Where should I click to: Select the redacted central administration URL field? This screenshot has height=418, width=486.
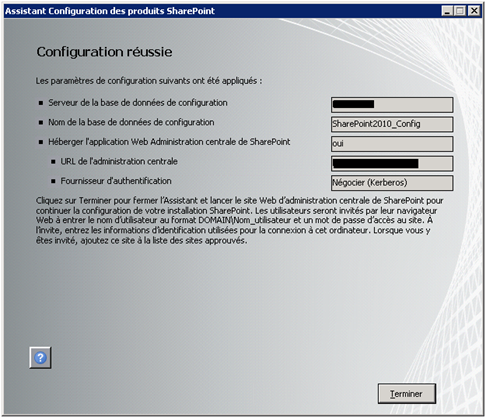392,163
